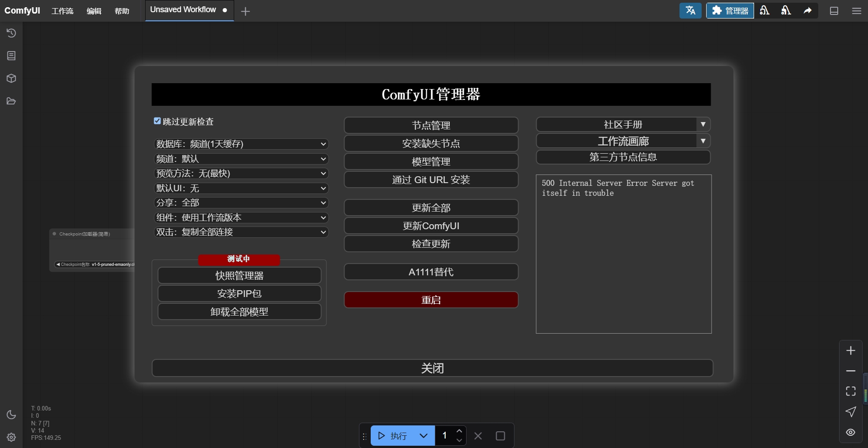Open the 数据库 cache dropdown
Image resolution: width=868 pixels, height=448 pixels.
241,144
